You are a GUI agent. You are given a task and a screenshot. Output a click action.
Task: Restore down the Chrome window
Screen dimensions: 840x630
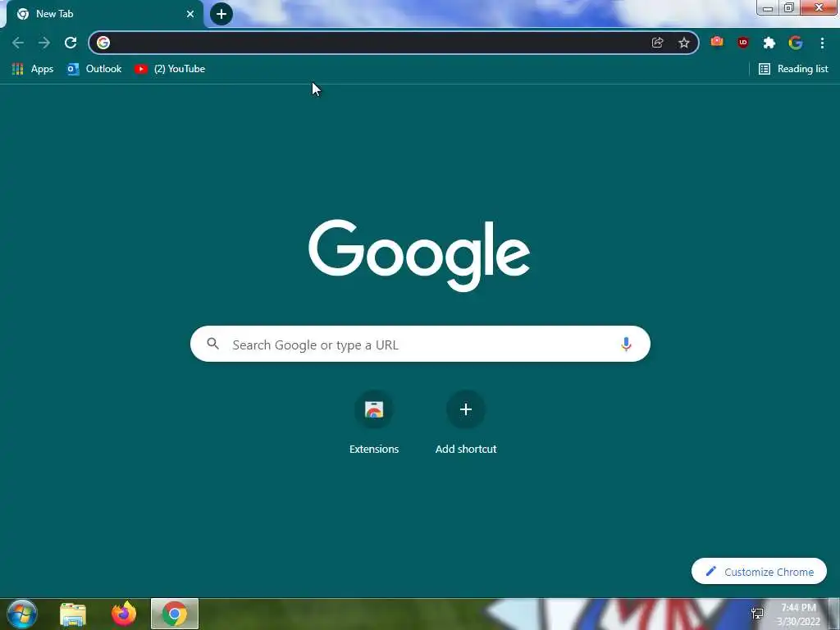click(789, 7)
